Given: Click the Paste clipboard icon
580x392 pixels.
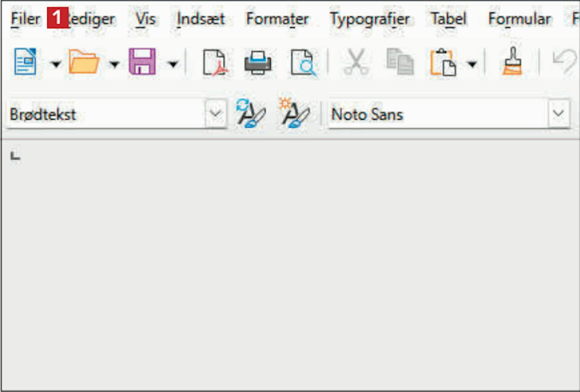Looking at the screenshot, I should tap(443, 62).
